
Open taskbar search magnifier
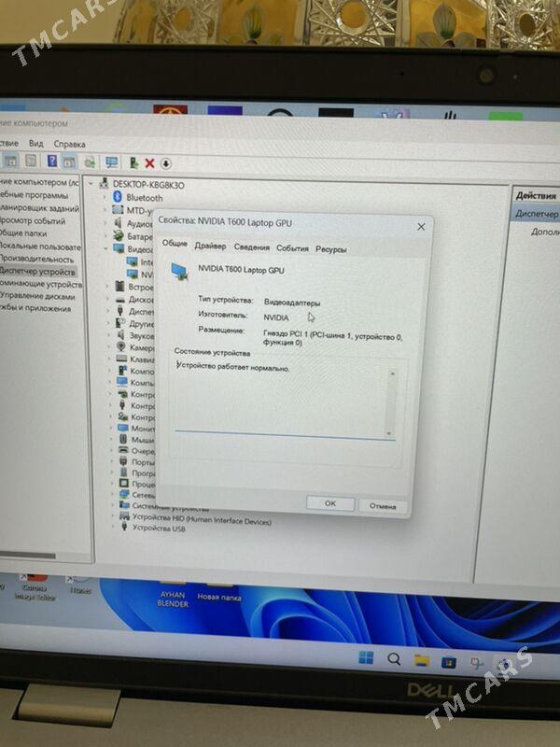(x=394, y=660)
